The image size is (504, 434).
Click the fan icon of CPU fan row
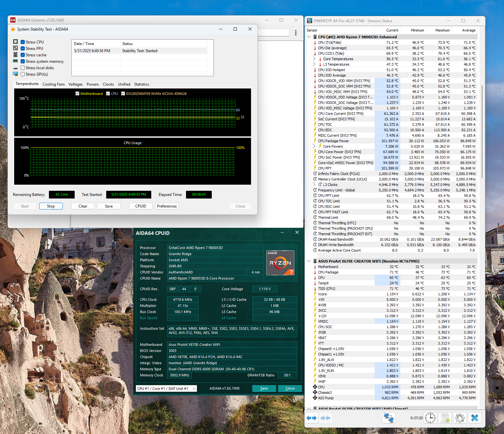(x=315, y=387)
